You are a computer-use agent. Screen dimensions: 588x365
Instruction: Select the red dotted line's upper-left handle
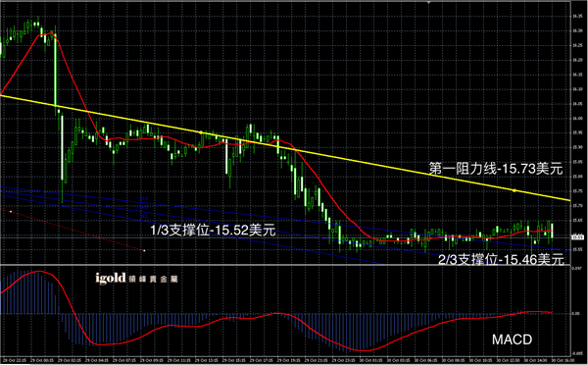point(11,212)
